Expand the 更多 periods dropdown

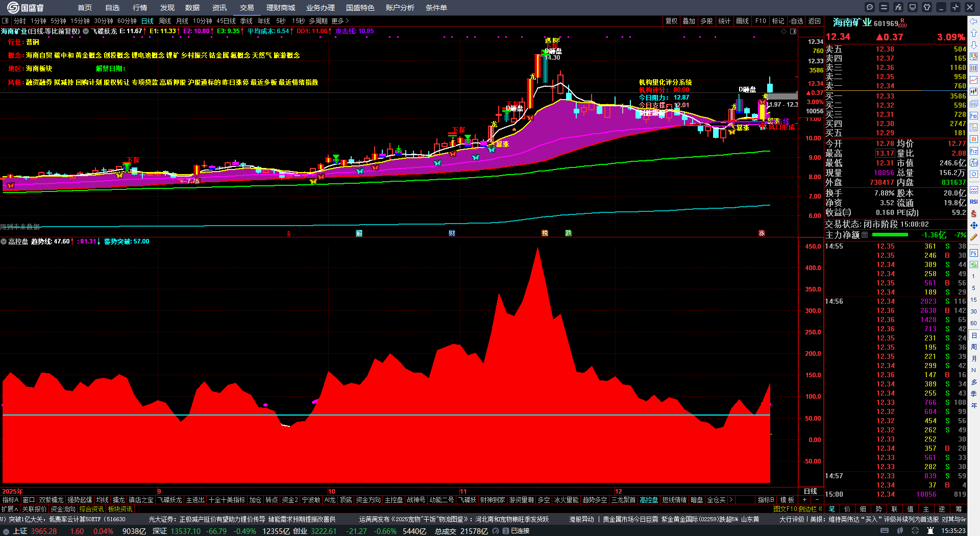tap(340, 21)
